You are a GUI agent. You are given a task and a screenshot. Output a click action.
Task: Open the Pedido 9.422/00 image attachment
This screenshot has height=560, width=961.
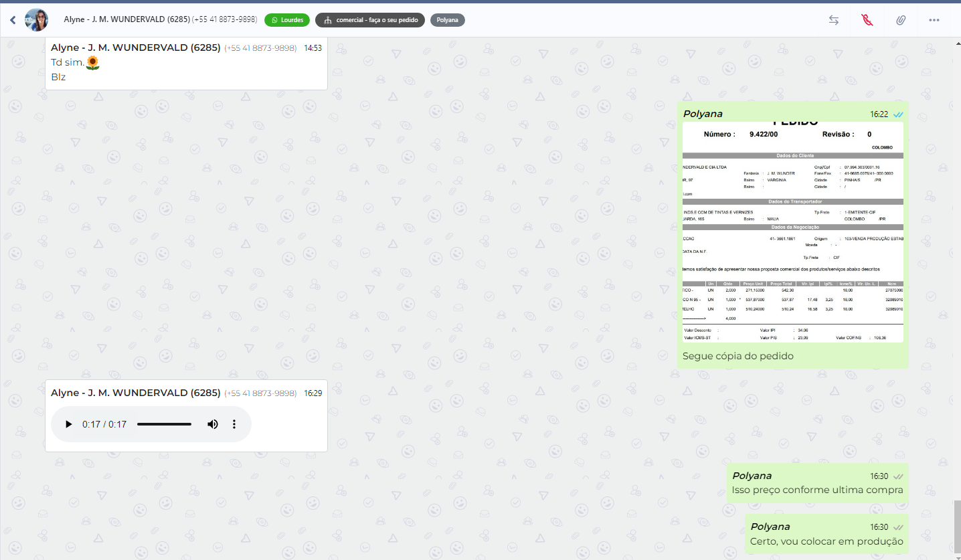(792, 231)
